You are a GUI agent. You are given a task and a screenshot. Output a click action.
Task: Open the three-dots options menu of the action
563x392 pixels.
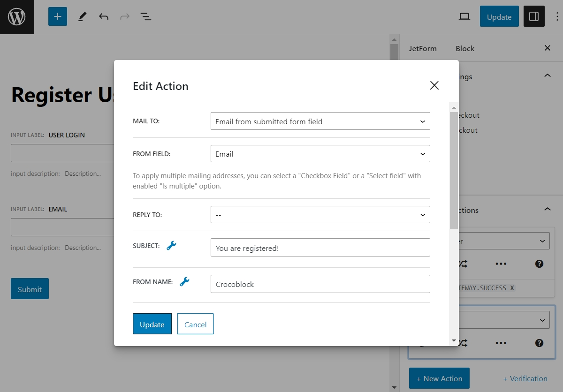click(501, 264)
